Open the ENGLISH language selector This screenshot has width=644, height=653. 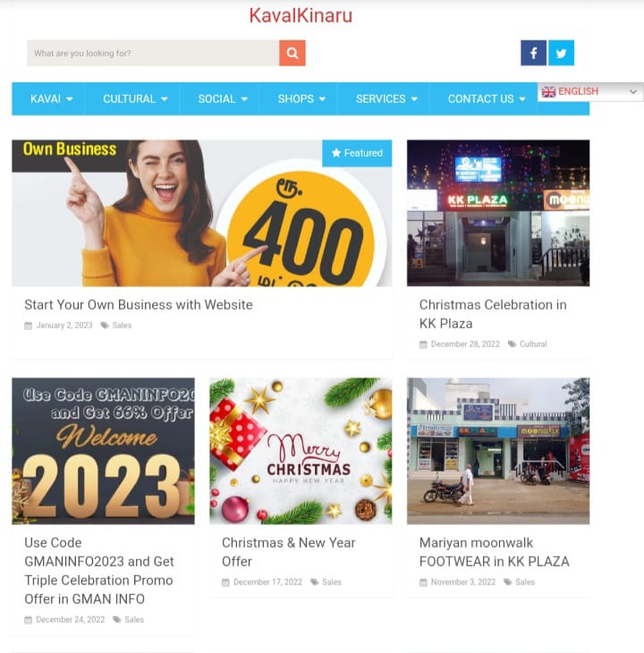[590, 91]
